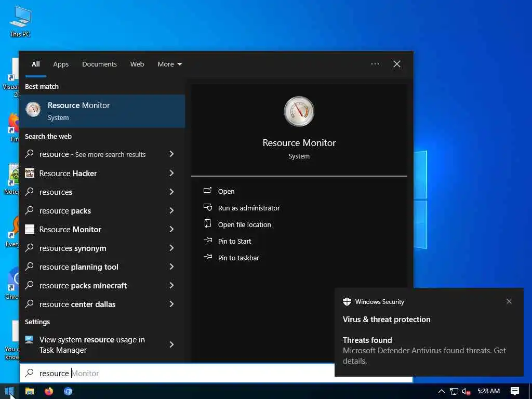The height and width of the screenshot is (399, 532).
Task: Expand arrow next to 'resource packs' suggestion
Action: pyautogui.click(x=171, y=210)
